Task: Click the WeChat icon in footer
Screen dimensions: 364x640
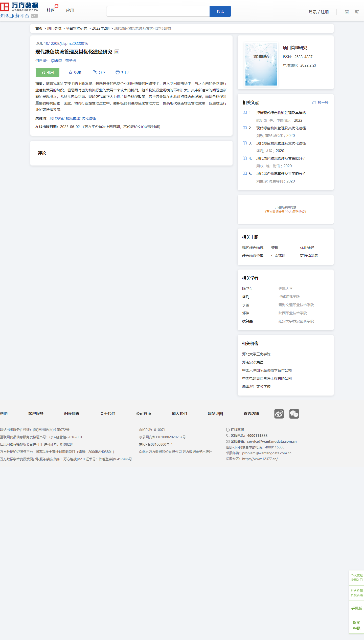Action: pos(294,414)
